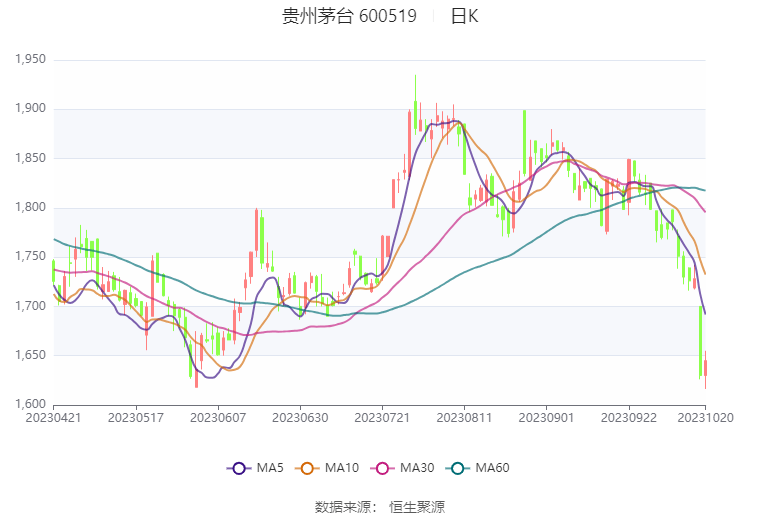Click the 20230721 date label
The width and height of the screenshot is (760, 517).
point(382,418)
